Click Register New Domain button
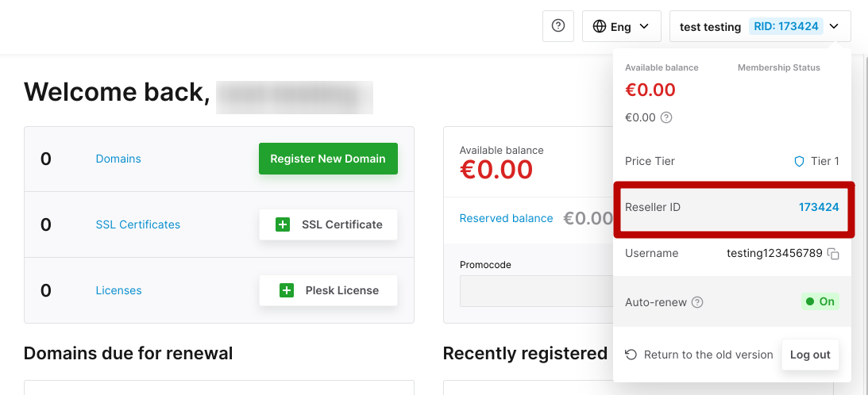Screen dimensions: 868x395 pos(328,159)
